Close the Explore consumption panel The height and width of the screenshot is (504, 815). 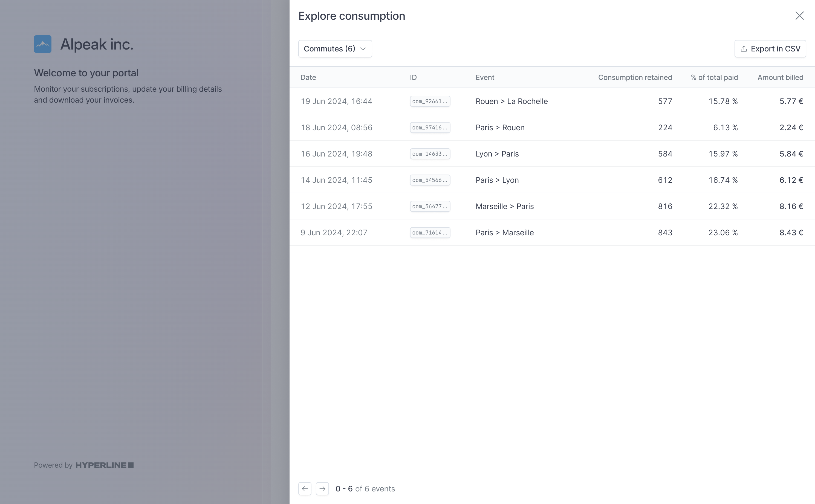point(799,16)
